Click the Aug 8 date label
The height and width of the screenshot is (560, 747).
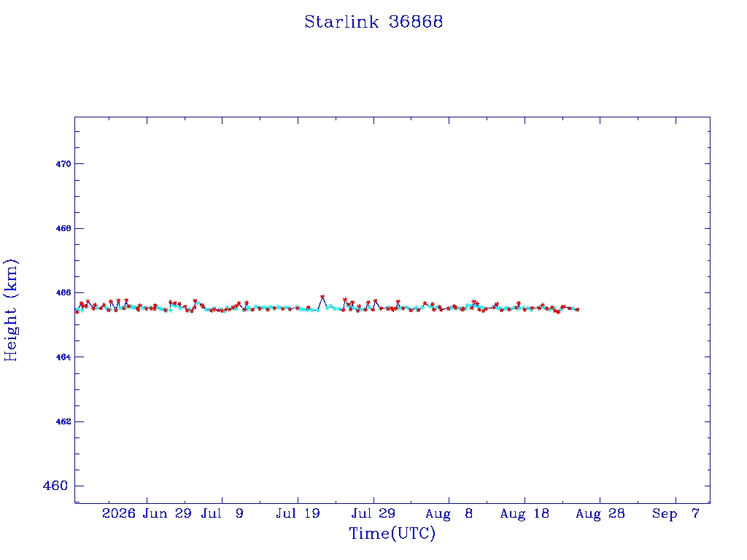(x=449, y=513)
